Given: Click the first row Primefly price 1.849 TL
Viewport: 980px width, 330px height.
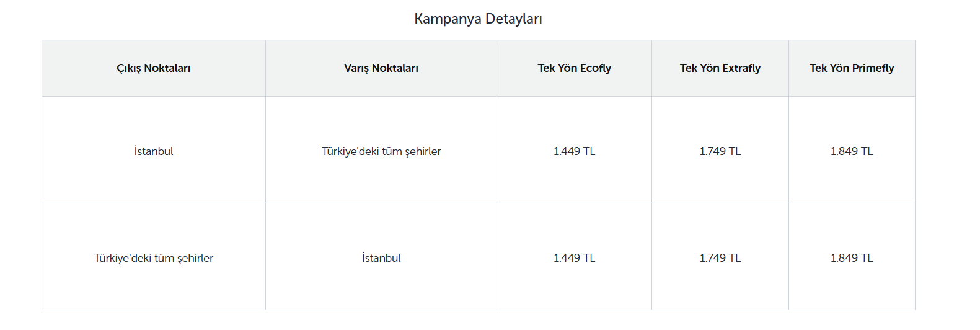Looking at the screenshot, I should pyautogui.click(x=852, y=151).
